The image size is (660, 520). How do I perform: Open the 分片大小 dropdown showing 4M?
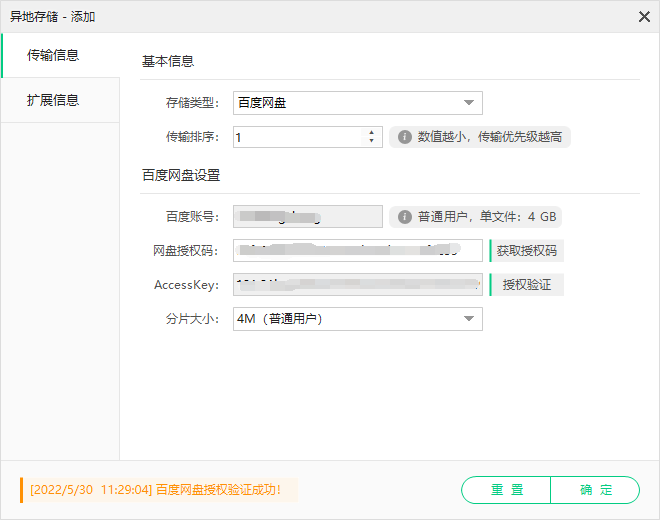coord(358,319)
